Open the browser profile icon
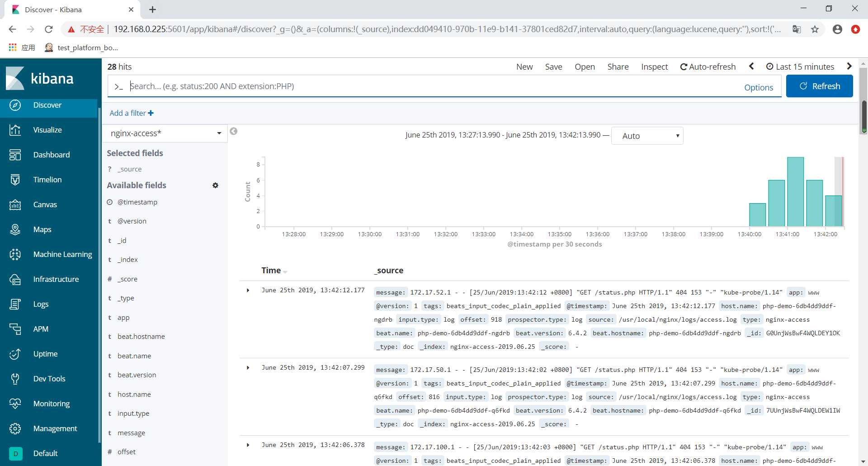Viewport: 868px width, 466px height. 837,29
